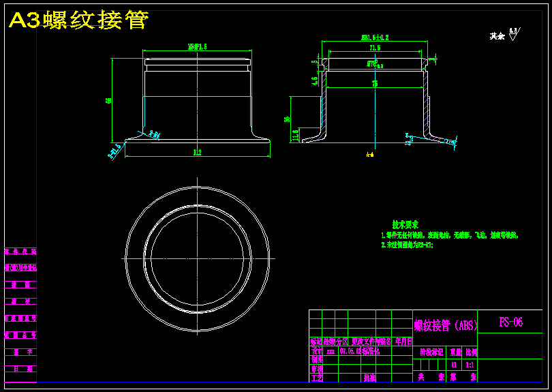Click the surface roughness symbol beside '其余'

(515, 34)
